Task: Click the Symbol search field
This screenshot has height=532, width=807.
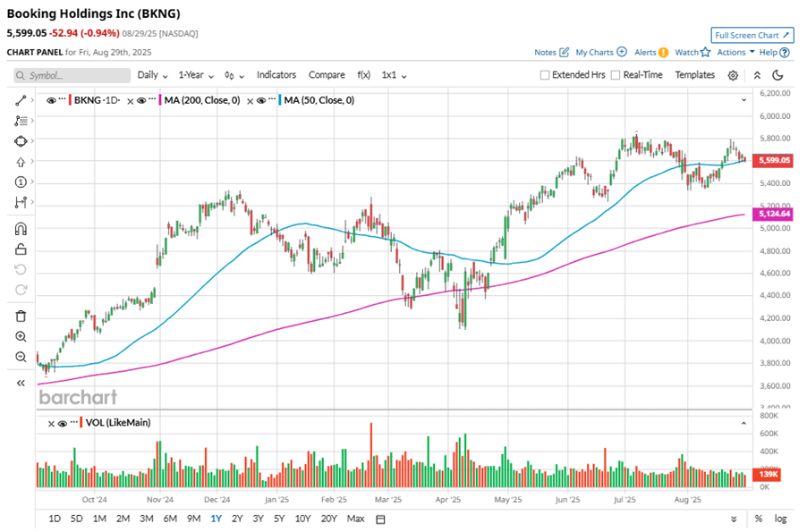Action: click(72, 76)
